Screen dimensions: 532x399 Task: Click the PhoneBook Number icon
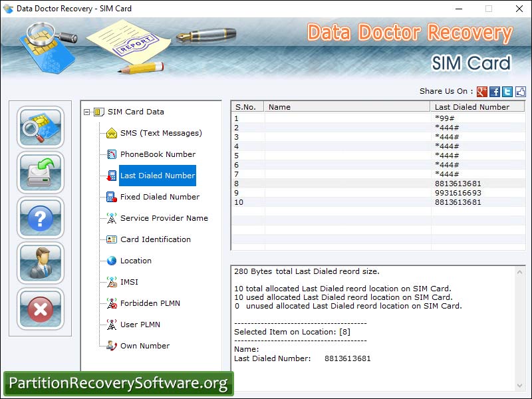[112, 154]
